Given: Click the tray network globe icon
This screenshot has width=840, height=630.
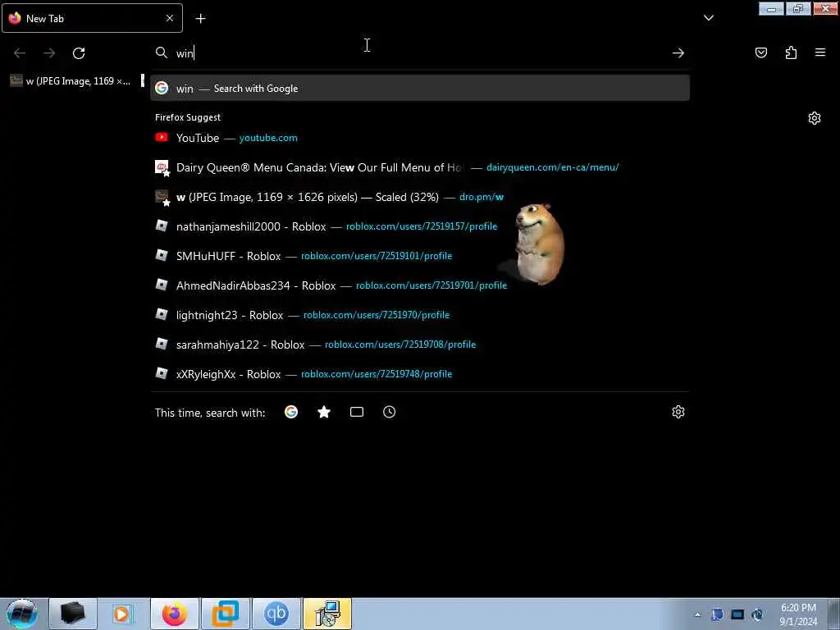Looking at the screenshot, I should pos(757,614).
